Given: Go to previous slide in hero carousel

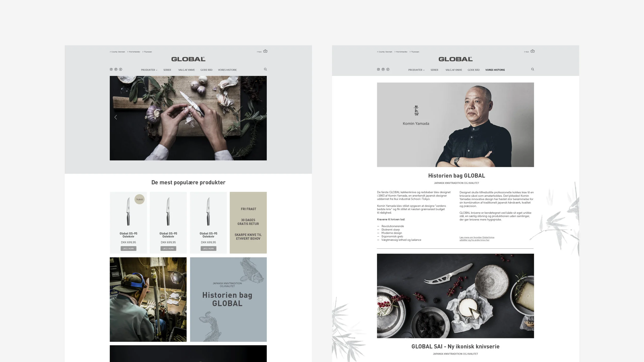Looking at the screenshot, I should (116, 117).
